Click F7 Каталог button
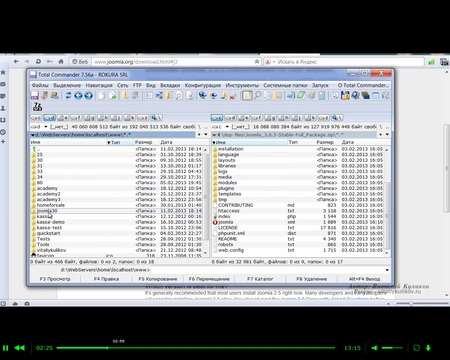 pos(260,279)
